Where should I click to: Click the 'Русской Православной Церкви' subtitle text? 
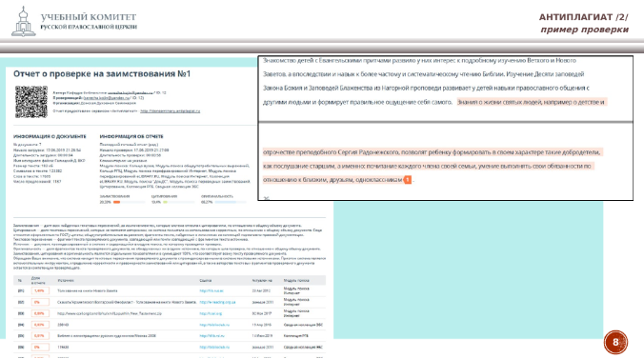point(89,27)
